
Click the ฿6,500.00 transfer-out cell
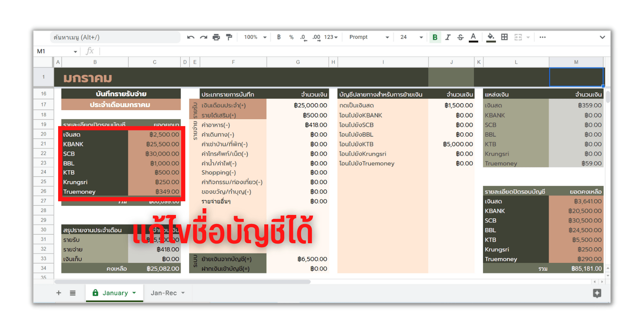tap(298, 259)
